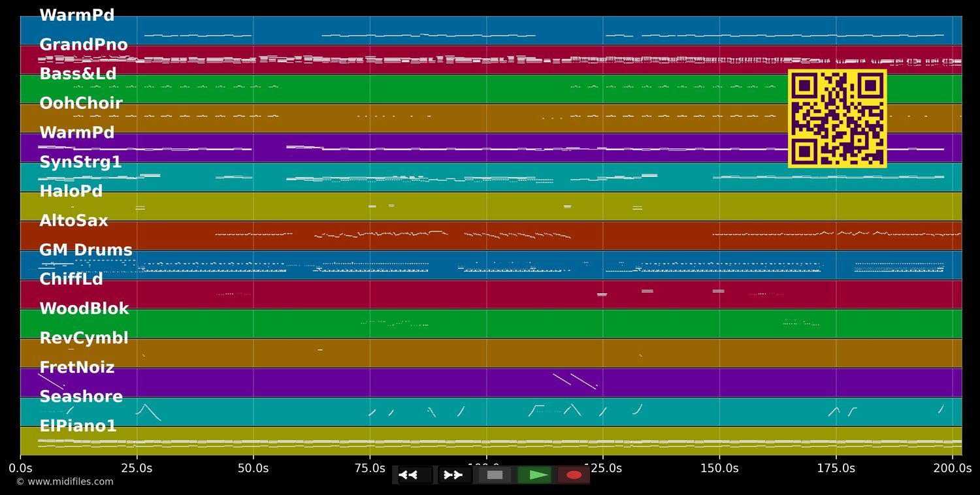Select the ChiffLd track label

[x=71, y=279]
